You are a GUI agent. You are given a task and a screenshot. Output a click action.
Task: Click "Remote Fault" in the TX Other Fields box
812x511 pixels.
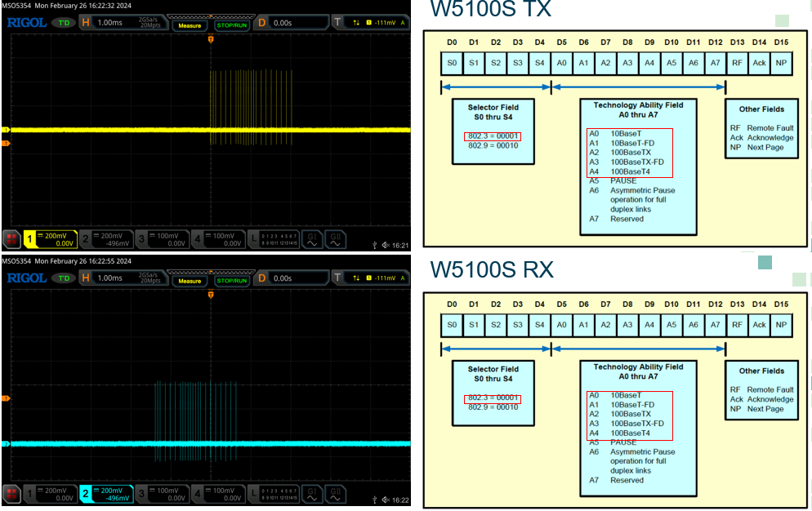pos(770,128)
